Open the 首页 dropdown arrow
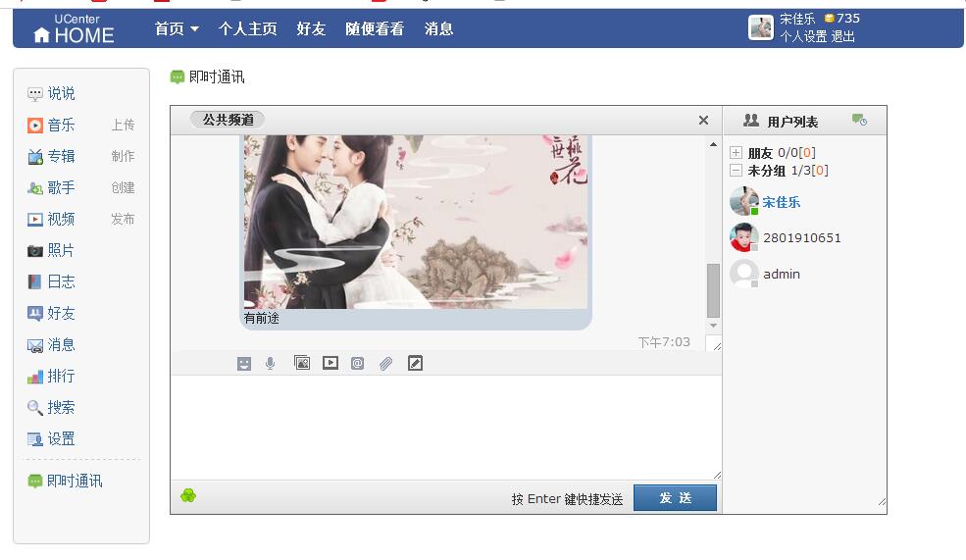The height and width of the screenshot is (560, 966). 195,29
